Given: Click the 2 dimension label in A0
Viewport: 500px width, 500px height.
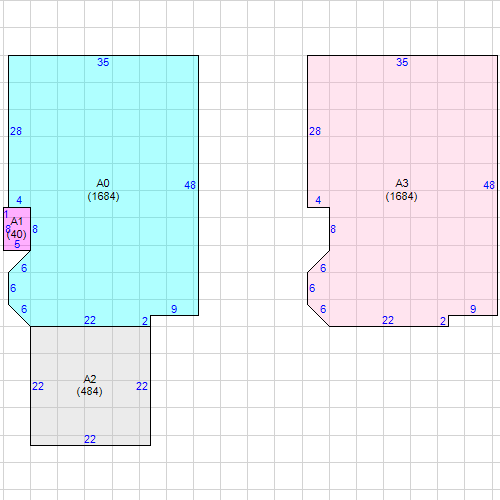Looking at the screenshot, I should (145, 321).
